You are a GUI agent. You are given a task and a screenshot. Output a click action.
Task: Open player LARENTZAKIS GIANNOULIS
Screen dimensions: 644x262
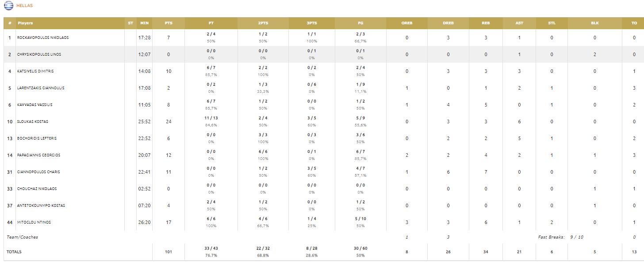pos(41,88)
